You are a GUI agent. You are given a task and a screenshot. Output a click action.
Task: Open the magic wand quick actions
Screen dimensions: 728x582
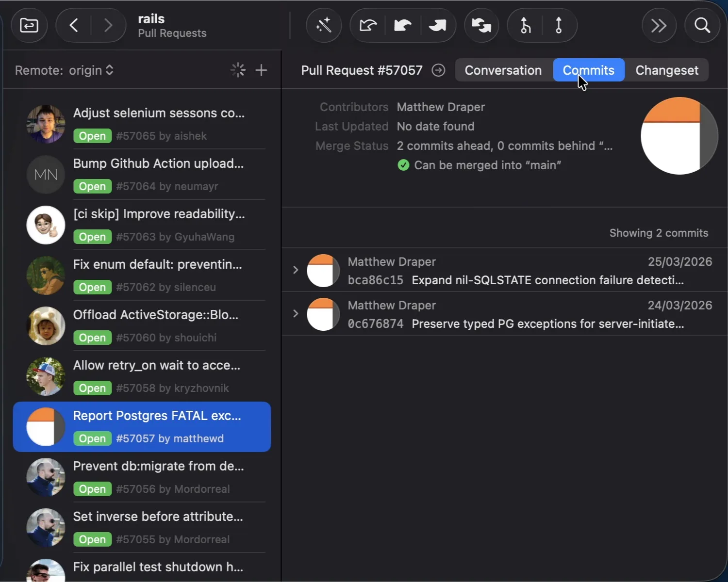(x=324, y=25)
